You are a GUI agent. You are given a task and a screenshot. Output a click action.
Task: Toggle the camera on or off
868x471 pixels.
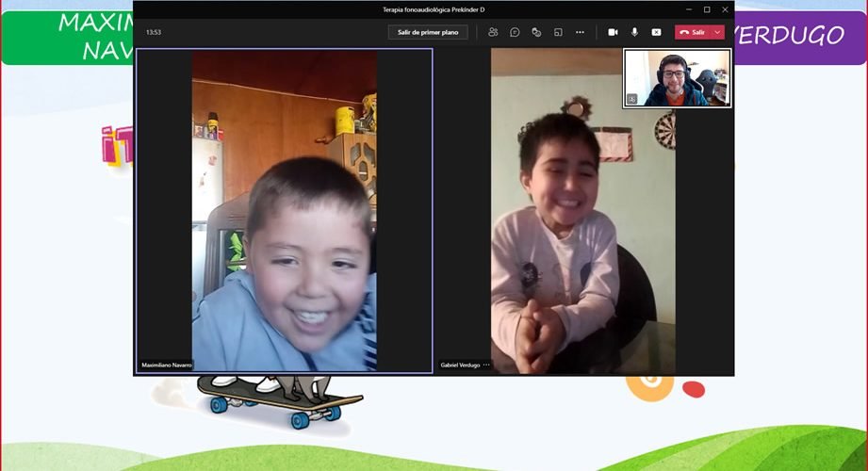click(613, 32)
